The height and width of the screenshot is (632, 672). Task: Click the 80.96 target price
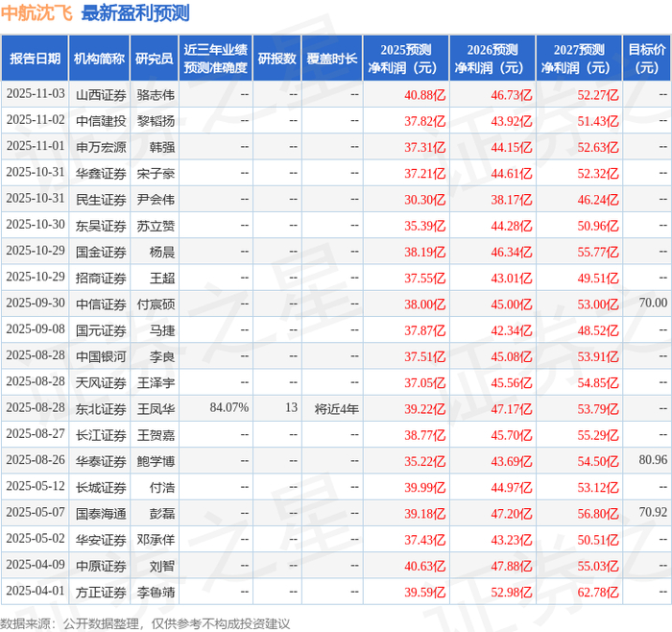653,460
